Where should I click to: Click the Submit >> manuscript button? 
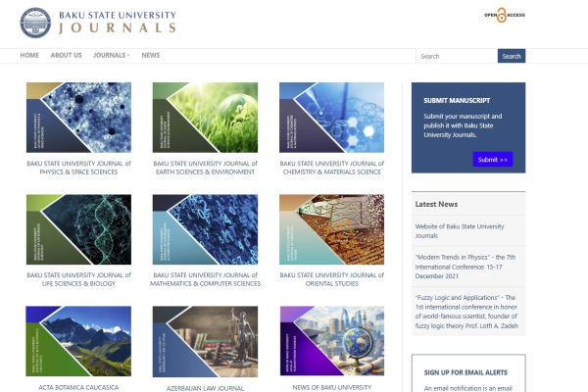pos(493,160)
